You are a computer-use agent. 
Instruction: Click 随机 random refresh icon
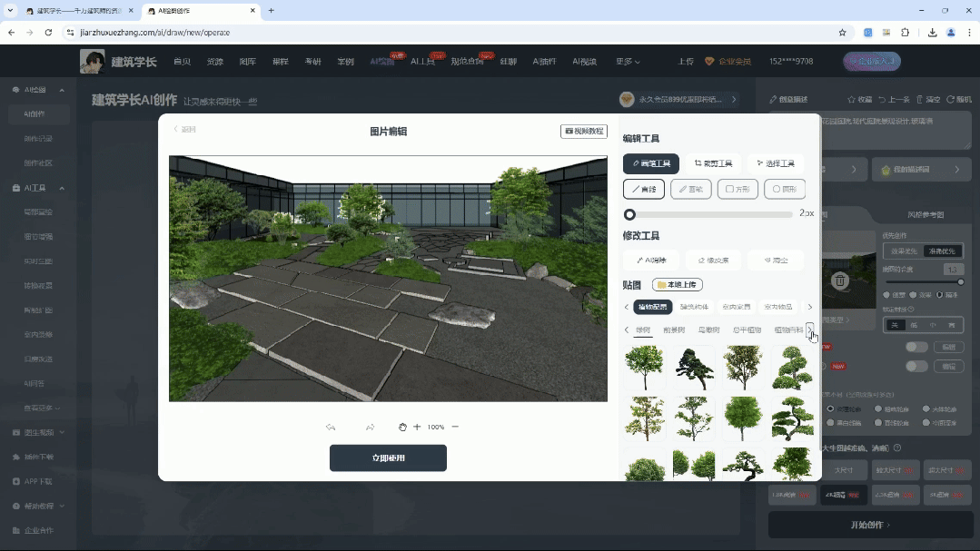tap(959, 99)
